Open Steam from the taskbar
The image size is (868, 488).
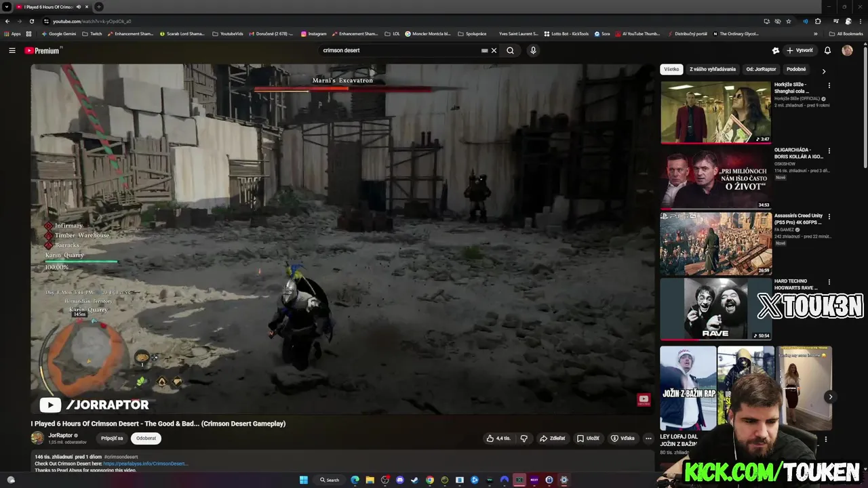coord(414,480)
